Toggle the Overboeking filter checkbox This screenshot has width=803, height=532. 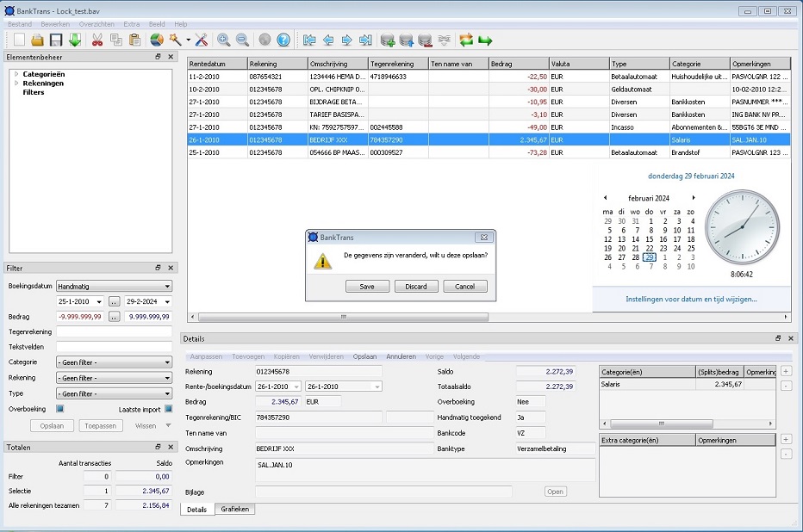tap(60, 409)
